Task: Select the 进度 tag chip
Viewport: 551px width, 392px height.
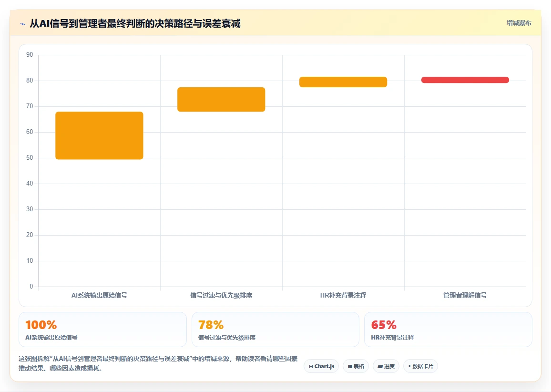Action: click(386, 366)
